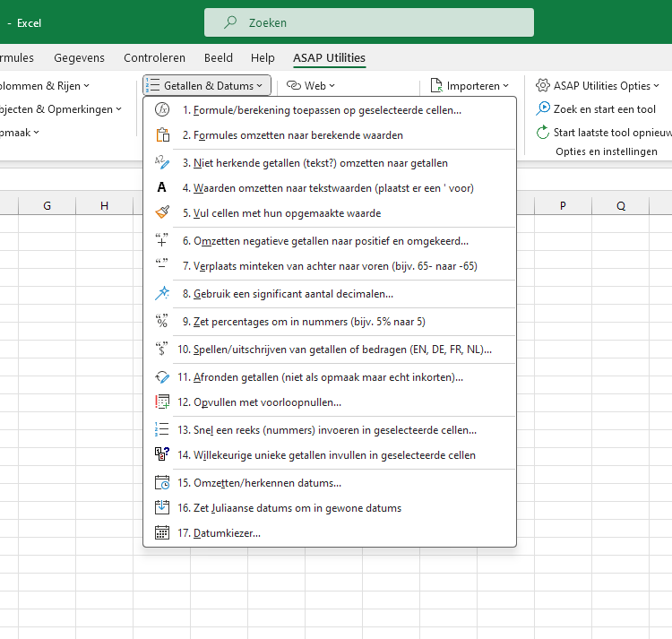Click the random numbers icon of item 14
Viewport: 672px width, 639px height.
pos(162,453)
